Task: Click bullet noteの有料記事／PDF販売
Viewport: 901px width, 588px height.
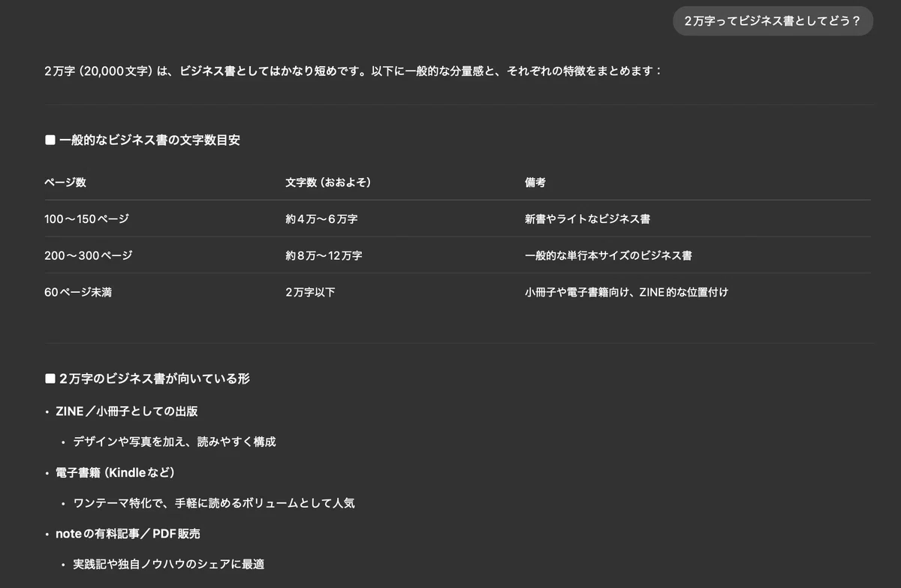Action: click(x=128, y=534)
